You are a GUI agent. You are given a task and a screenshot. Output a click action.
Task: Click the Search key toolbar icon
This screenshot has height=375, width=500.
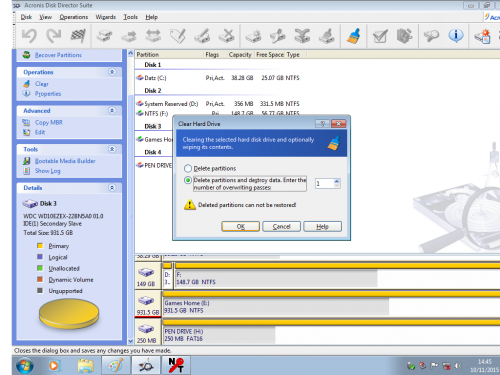pyautogui.click(x=431, y=36)
